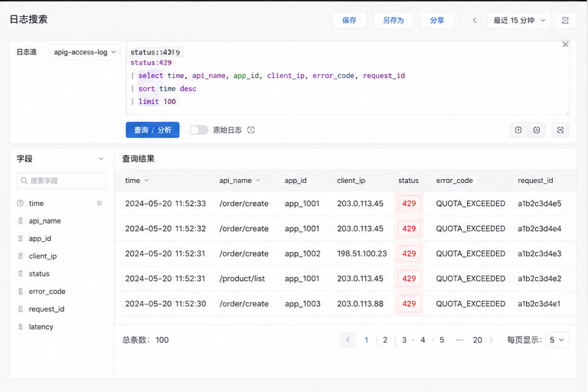This screenshot has height=392, width=588.
Task: Go to next results page arrow
Action: 491,340
